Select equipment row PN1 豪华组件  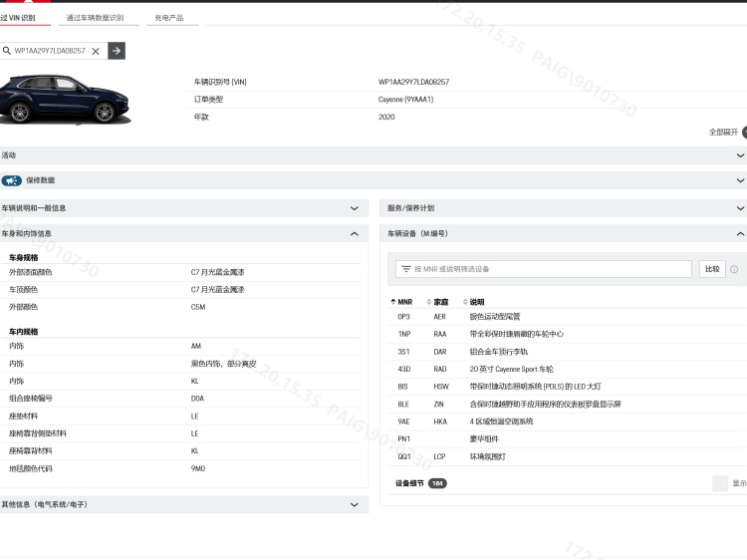(x=567, y=439)
